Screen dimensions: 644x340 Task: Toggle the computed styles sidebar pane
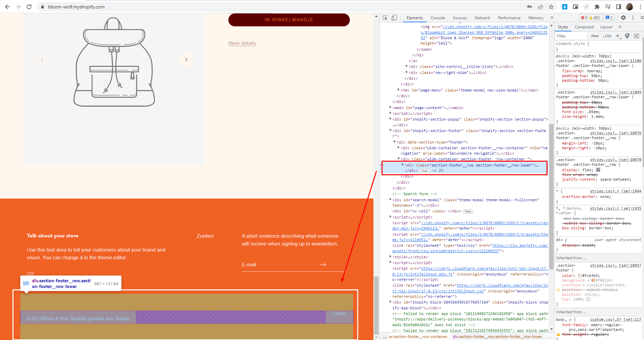tap(637, 36)
